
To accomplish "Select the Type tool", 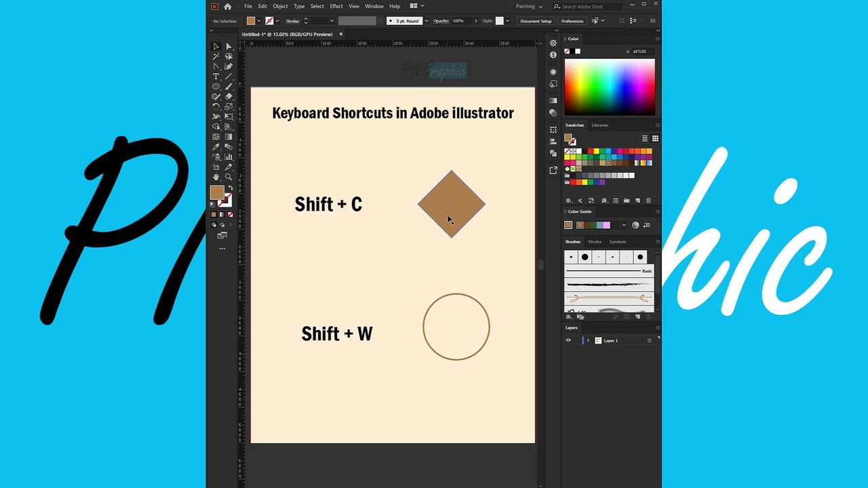I will (x=216, y=77).
